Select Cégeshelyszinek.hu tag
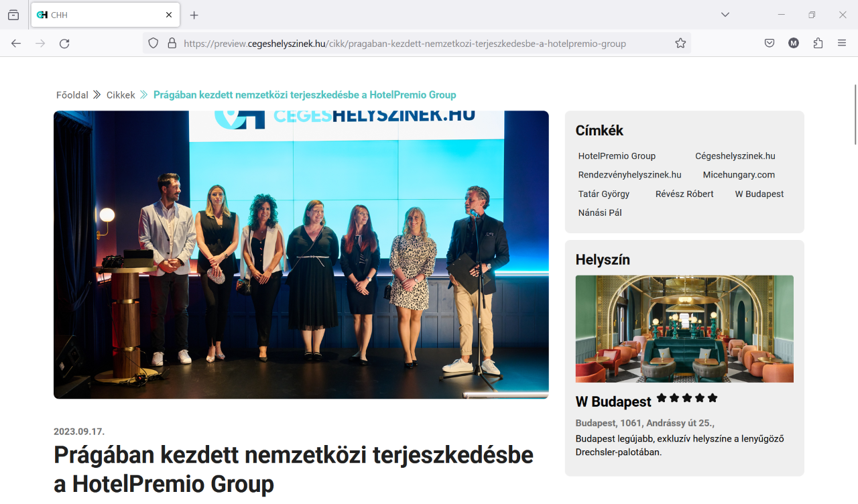Viewport: 858px width, 504px height. [x=735, y=156]
